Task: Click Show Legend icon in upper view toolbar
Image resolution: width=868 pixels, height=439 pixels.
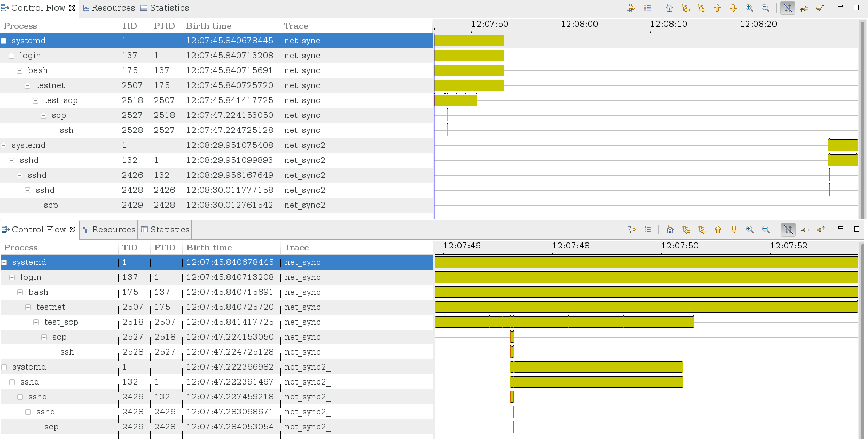Action: pyautogui.click(x=647, y=8)
